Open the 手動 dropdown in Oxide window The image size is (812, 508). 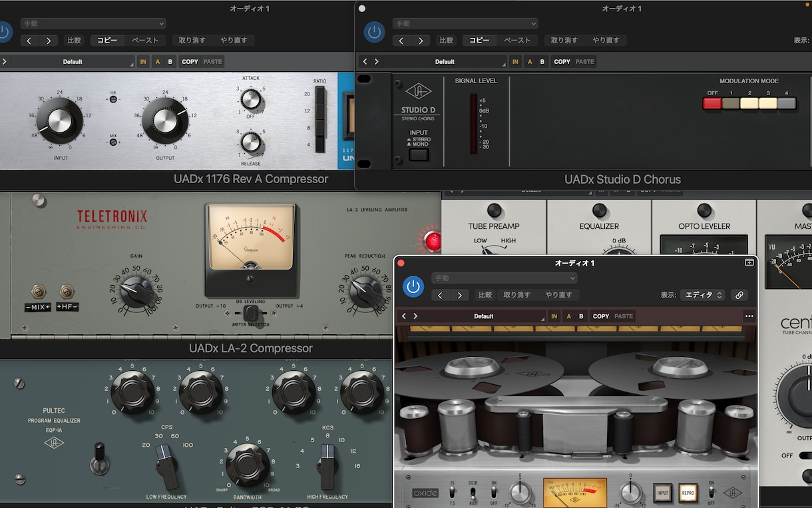(504, 278)
